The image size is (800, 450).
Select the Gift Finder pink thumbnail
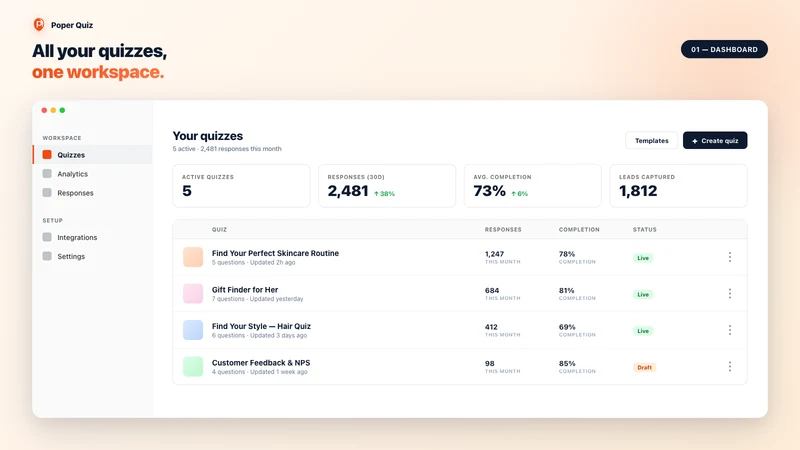[x=193, y=293]
